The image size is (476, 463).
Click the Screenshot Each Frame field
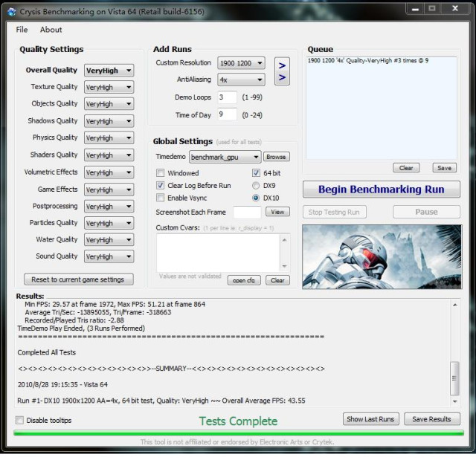tap(247, 212)
